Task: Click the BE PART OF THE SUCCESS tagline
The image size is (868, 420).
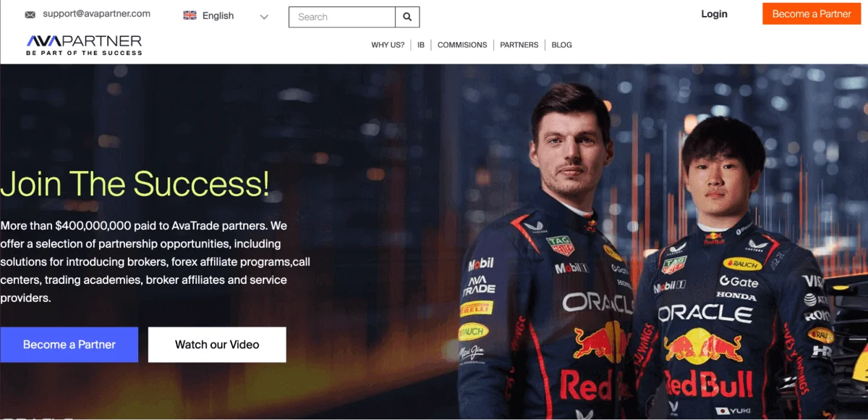Action: pos(84,53)
